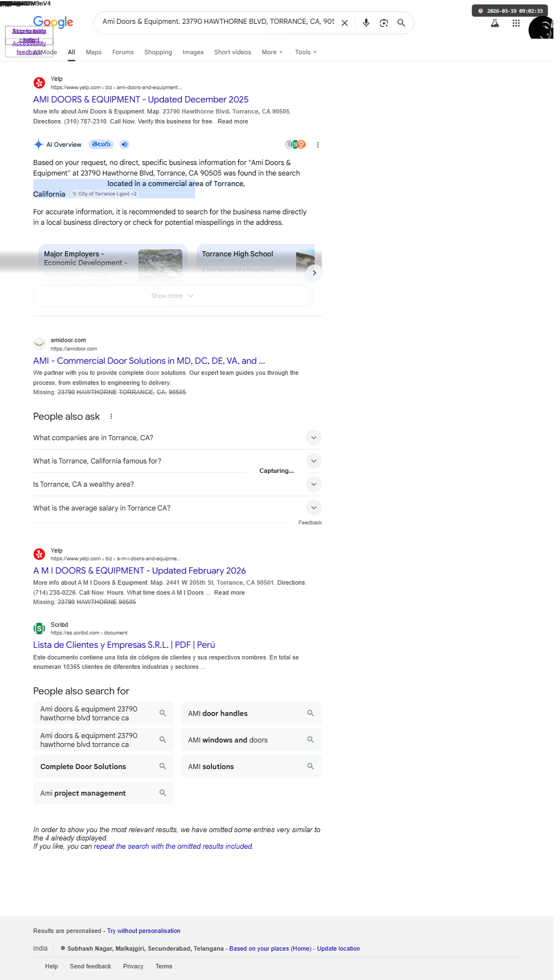Click the magnifier search submit icon
Image resolution: width=560 pixels, height=980 pixels.
pyautogui.click(x=401, y=23)
